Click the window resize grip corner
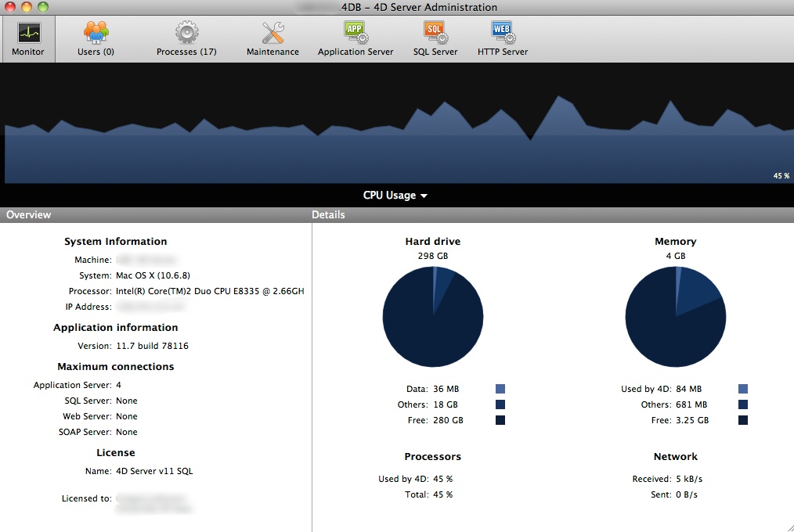 (x=787, y=526)
